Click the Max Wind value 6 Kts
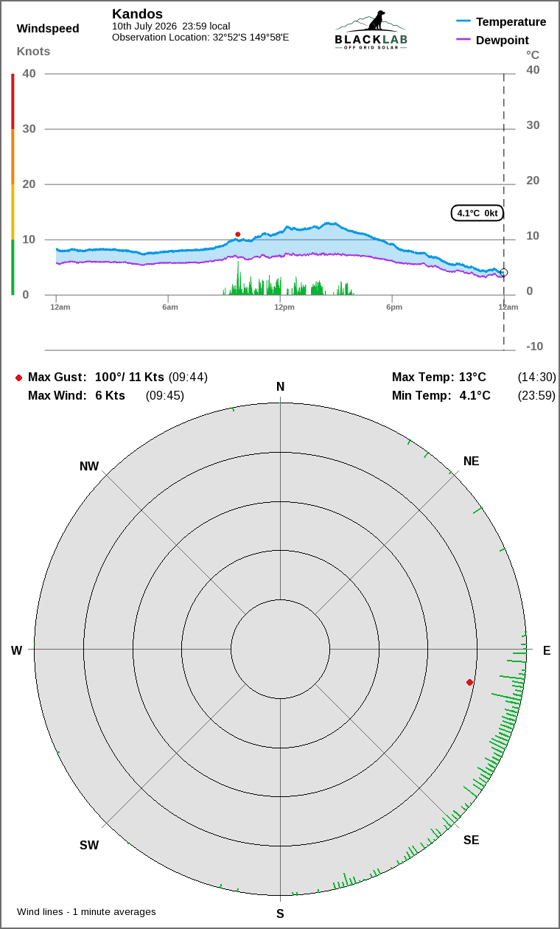Viewport: 560px width, 929px height. point(111,396)
